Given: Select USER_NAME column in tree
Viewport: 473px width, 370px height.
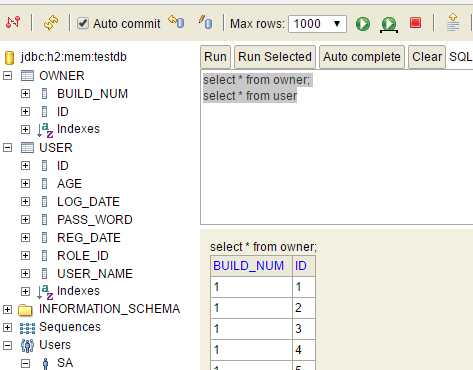Looking at the screenshot, I should 95,274.
